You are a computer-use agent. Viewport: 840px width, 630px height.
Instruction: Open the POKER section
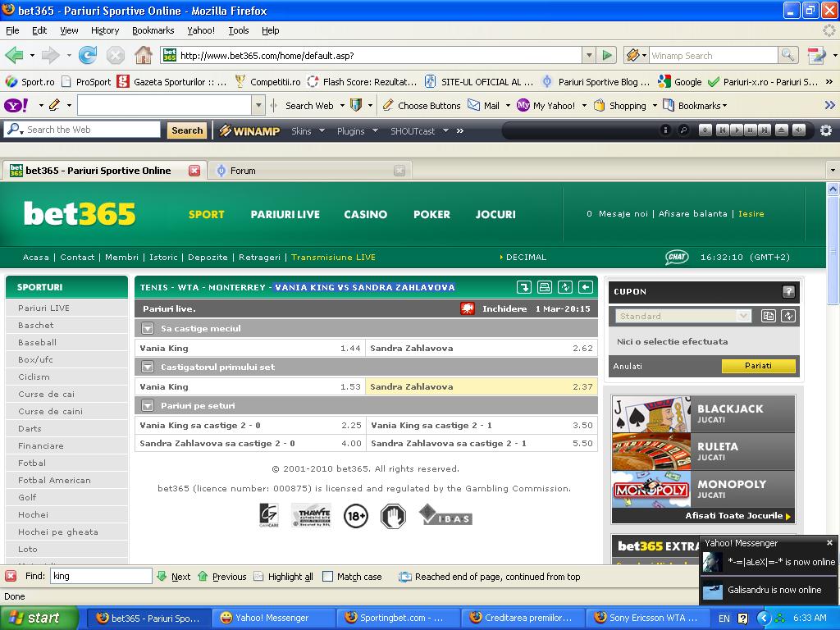coord(431,214)
